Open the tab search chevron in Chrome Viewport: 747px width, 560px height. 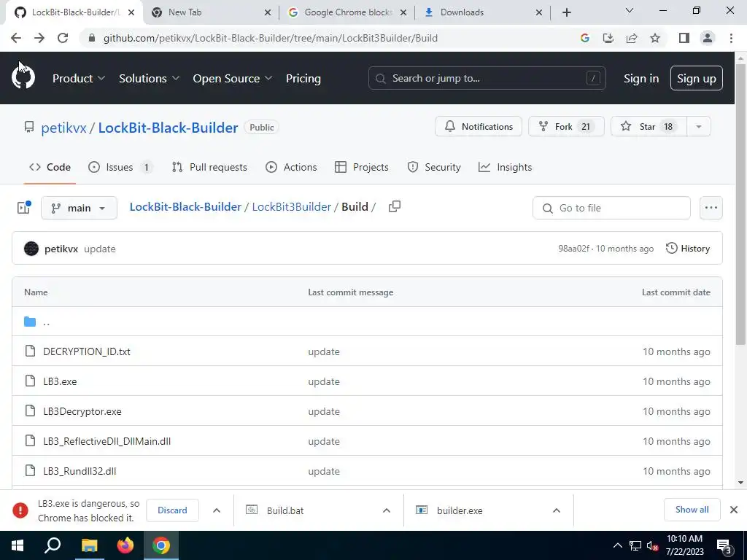click(x=630, y=10)
